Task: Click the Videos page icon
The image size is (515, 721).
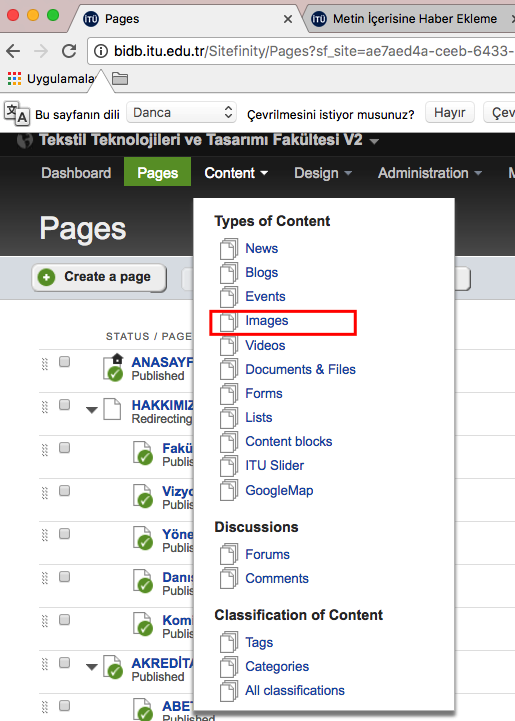Action: click(x=229, y=345)
